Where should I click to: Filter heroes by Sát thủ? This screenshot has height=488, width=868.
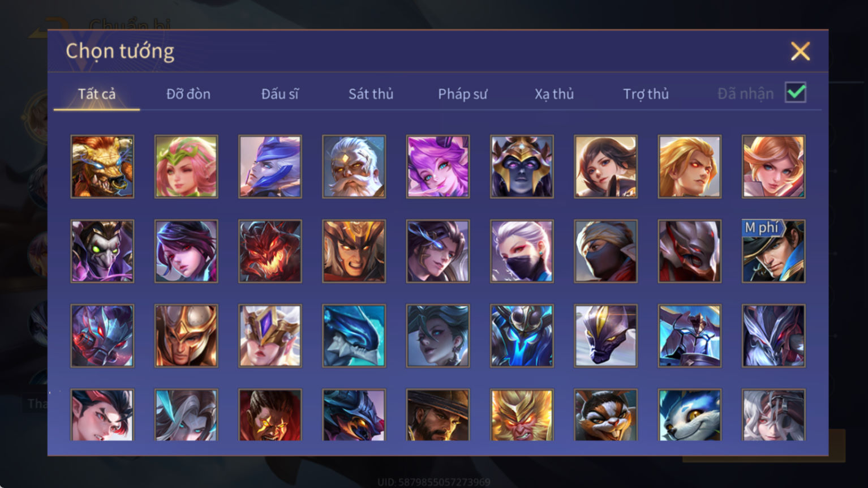tap(371, 94)
